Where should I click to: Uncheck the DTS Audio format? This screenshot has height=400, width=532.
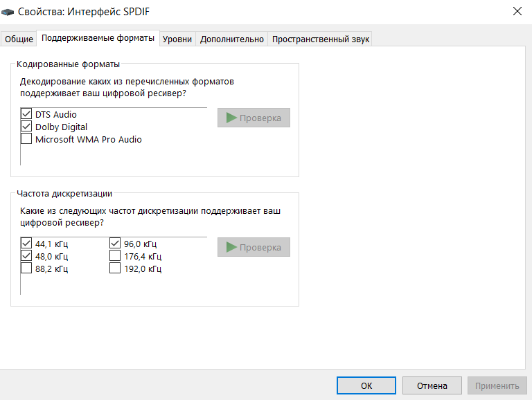[x=26, y=114]
